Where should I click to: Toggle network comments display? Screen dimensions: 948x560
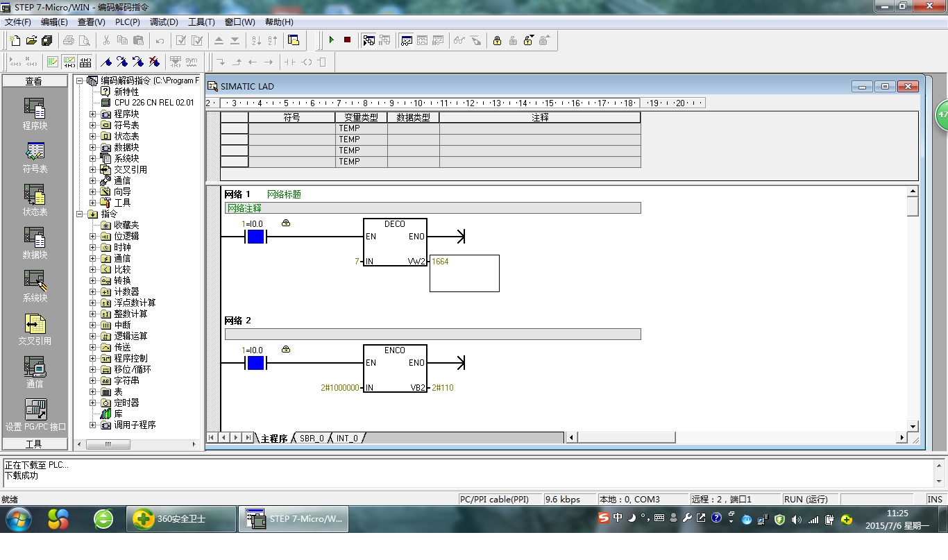point(69,62)
